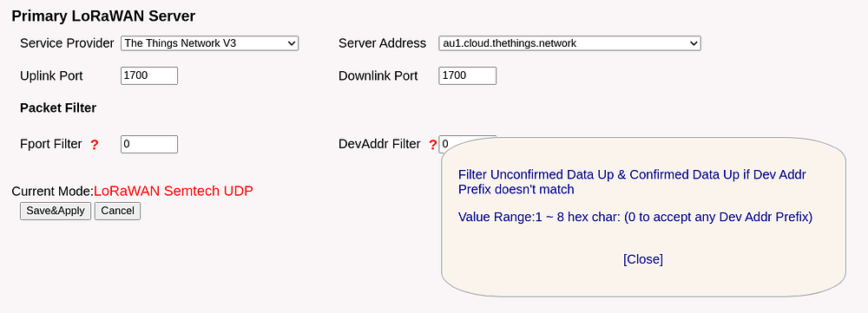Screen dimensions: 868x313
Task: Click the Fport Filter label text
Action: click(51, 144)
